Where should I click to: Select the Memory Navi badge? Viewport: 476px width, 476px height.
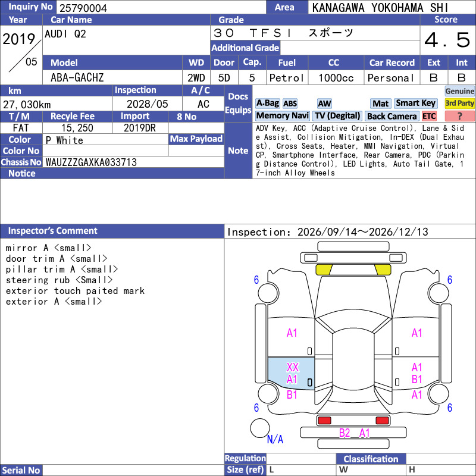(282, 115)
